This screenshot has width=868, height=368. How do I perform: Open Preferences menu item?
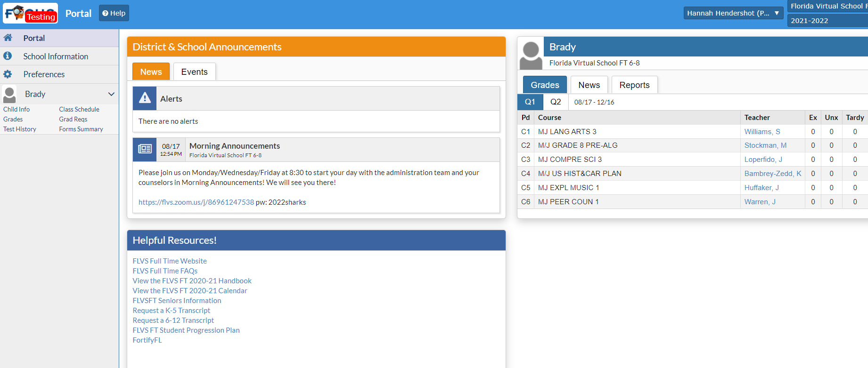(x=59, y=74)
